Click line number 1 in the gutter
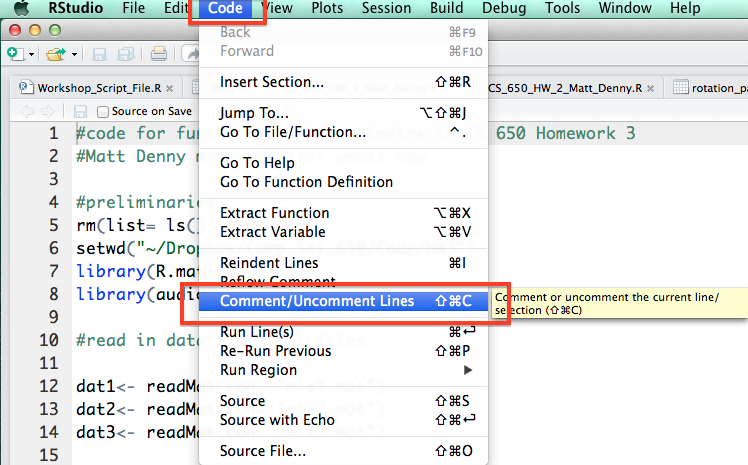The height and width of the screenshot is (465, 748). pos(53,133)
